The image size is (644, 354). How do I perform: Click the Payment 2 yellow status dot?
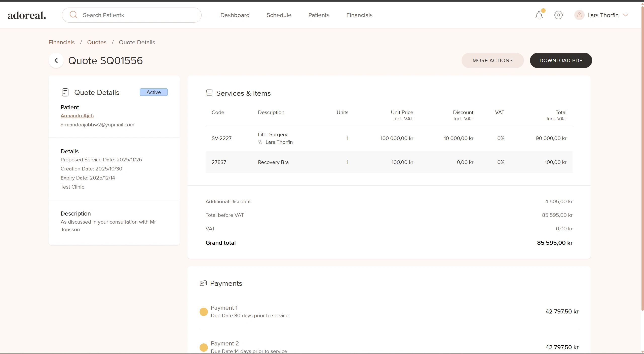(204, 347)
